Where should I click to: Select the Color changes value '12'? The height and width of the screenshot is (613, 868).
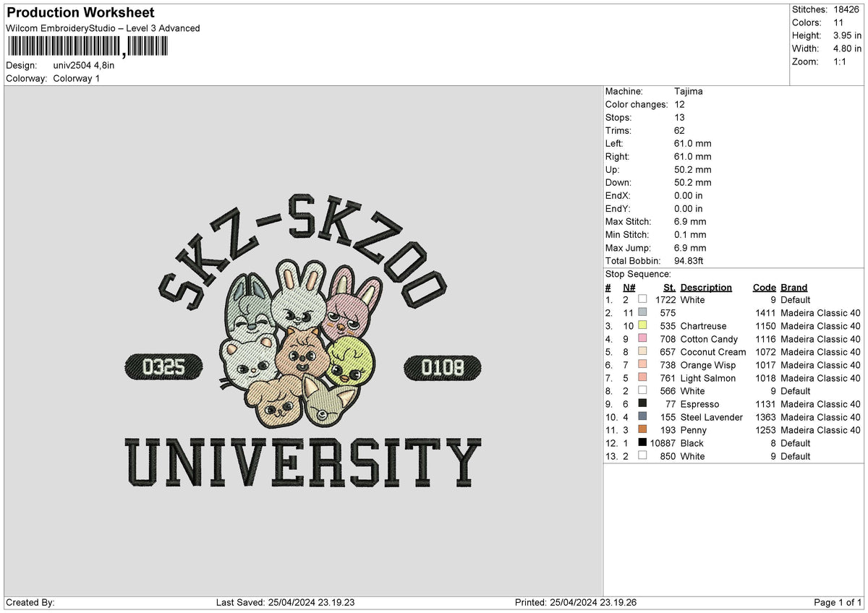pyautogui.click(x=679, y=104)
